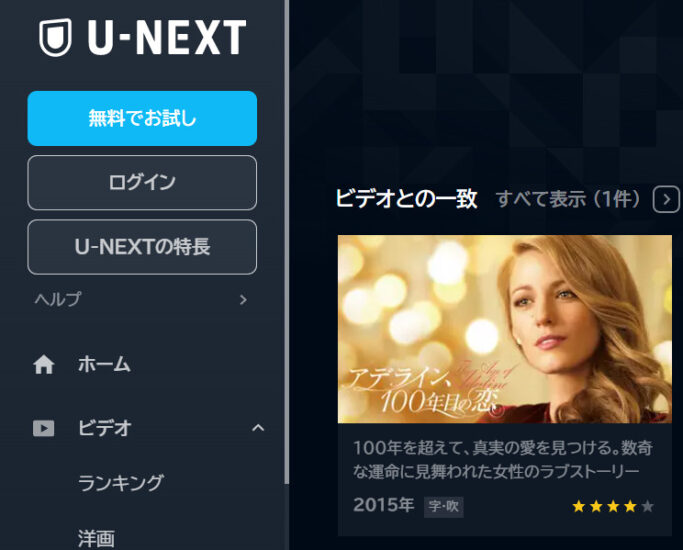The height and width of the screenshot is (550, 683).
Task: Open ランキング under video menu
Action: (x=121, y=483)
